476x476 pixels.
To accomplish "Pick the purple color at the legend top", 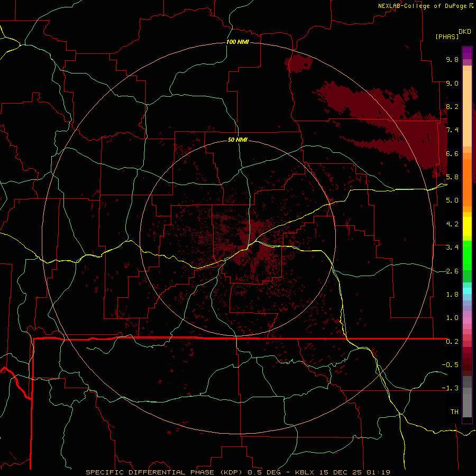I will coord(467,52).
